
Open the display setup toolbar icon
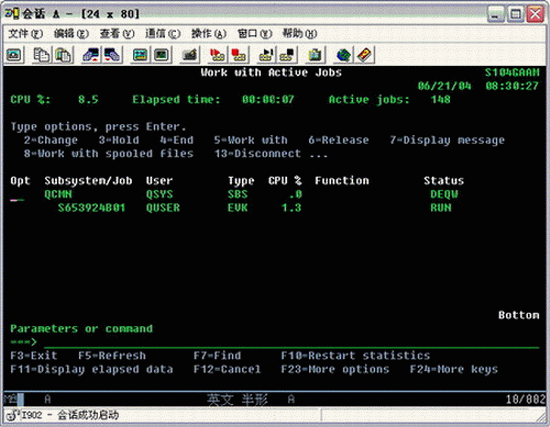click(x=140, y=55)
